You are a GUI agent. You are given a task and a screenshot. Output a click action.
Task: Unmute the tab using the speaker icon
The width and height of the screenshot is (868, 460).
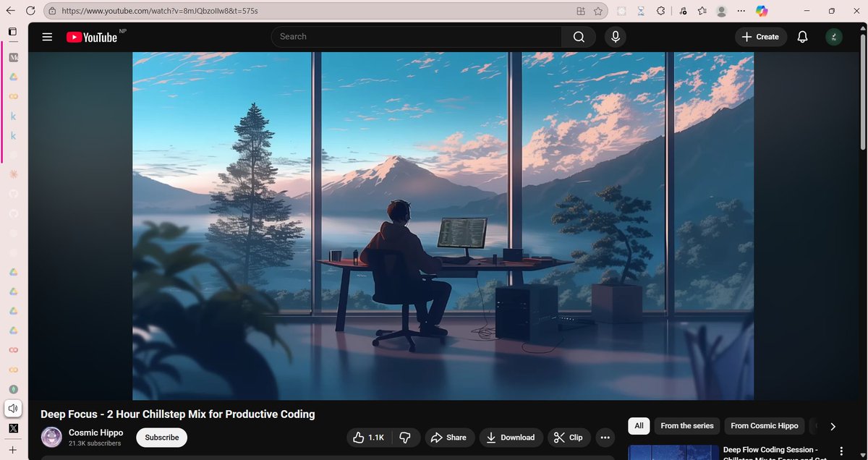coord(12,408)
